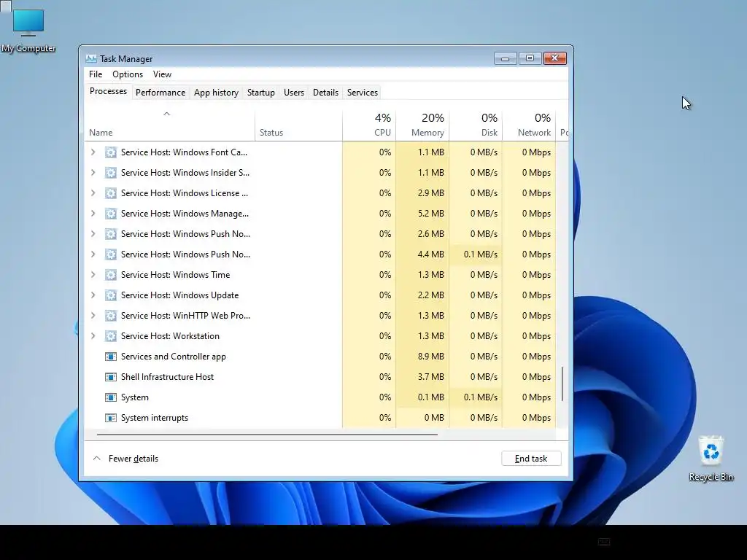Sort by the Status column header

(x=298, y=125)
